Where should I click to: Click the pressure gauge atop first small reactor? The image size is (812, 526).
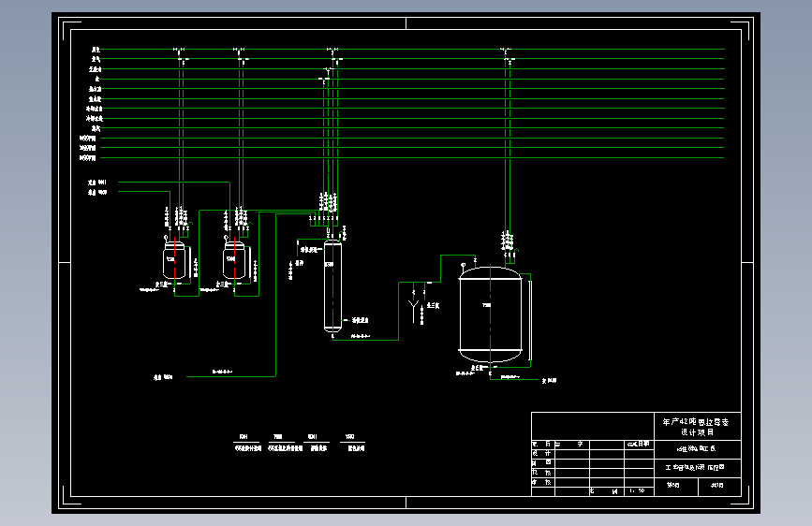coord(166,239)
